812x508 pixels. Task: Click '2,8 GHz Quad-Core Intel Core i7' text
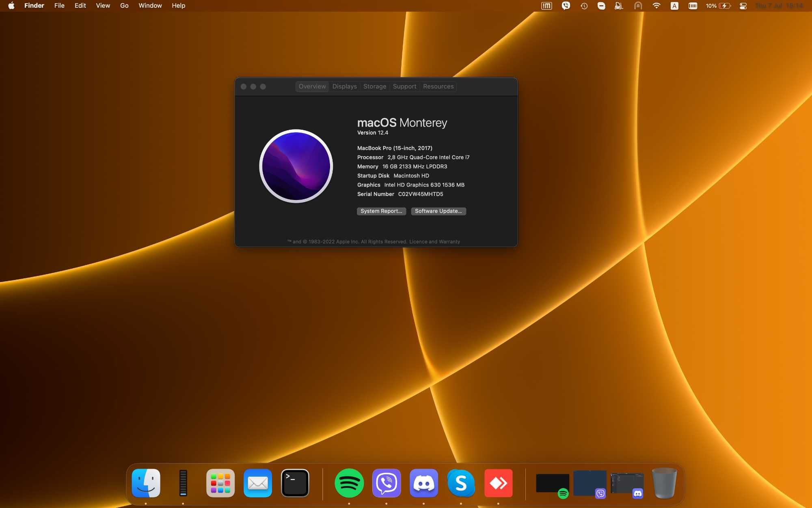click(x=428, y=157)
